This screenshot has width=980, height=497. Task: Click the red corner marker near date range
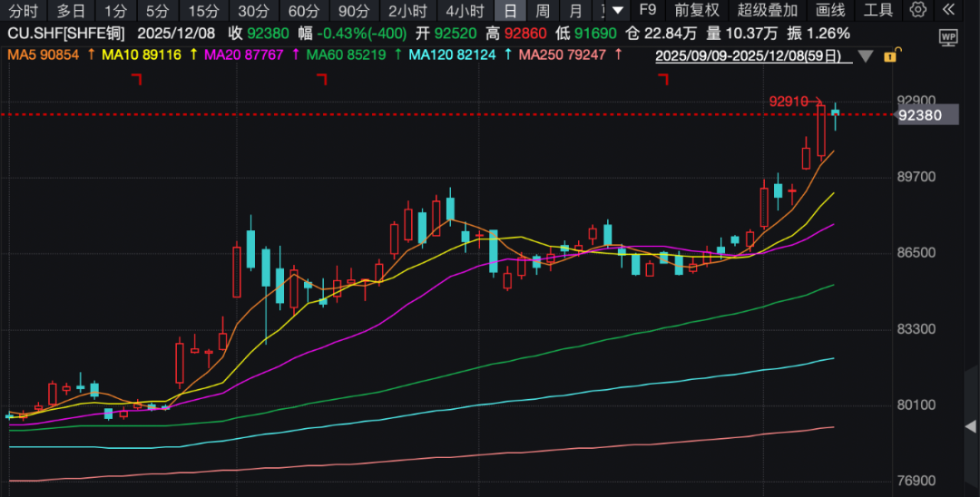click(x=662, y=80)
